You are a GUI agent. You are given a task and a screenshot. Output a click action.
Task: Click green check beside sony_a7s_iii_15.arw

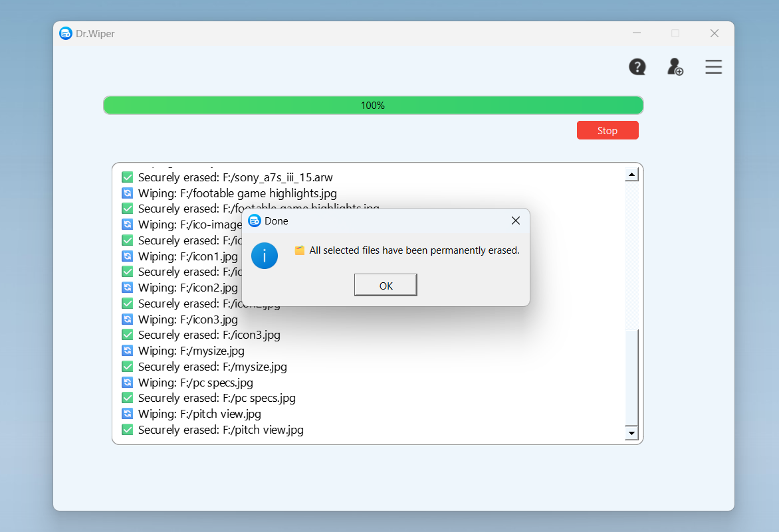128,177
